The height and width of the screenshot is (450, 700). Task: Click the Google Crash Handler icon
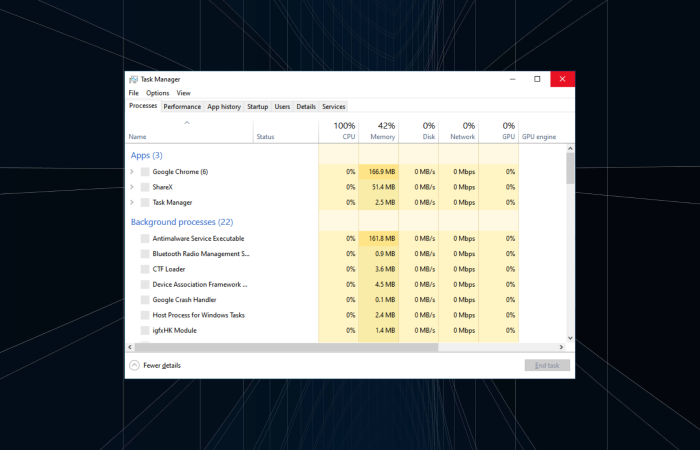[x=145, y=300]
